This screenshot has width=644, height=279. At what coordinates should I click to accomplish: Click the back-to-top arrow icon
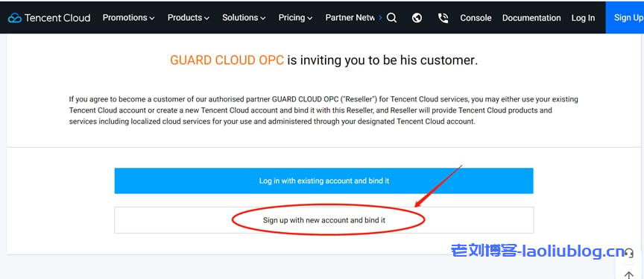coord(629,275)
